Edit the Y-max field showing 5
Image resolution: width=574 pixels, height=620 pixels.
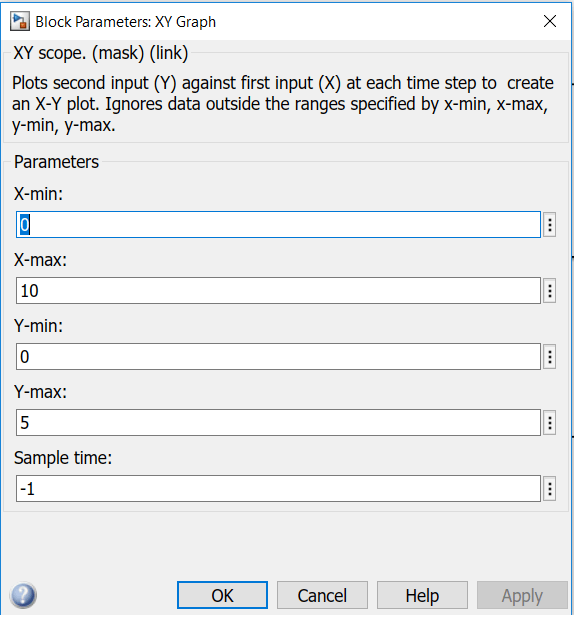[x=278, y=423]
